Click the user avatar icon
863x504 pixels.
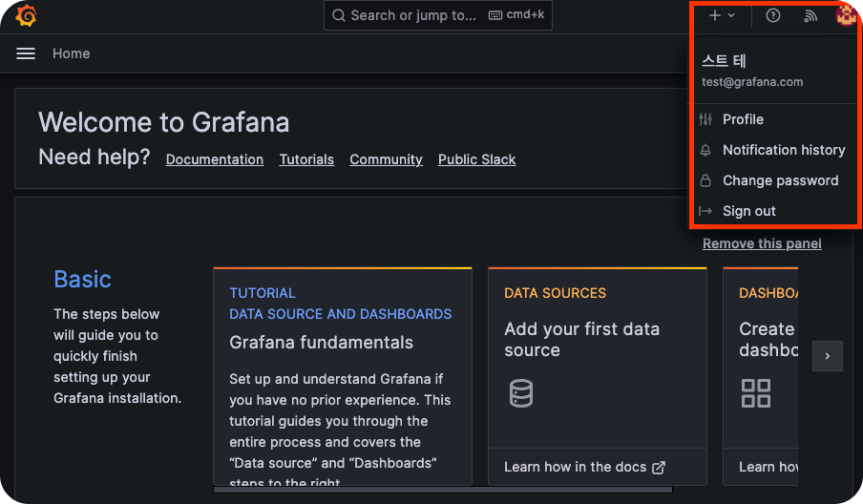[x=846, y=15]
